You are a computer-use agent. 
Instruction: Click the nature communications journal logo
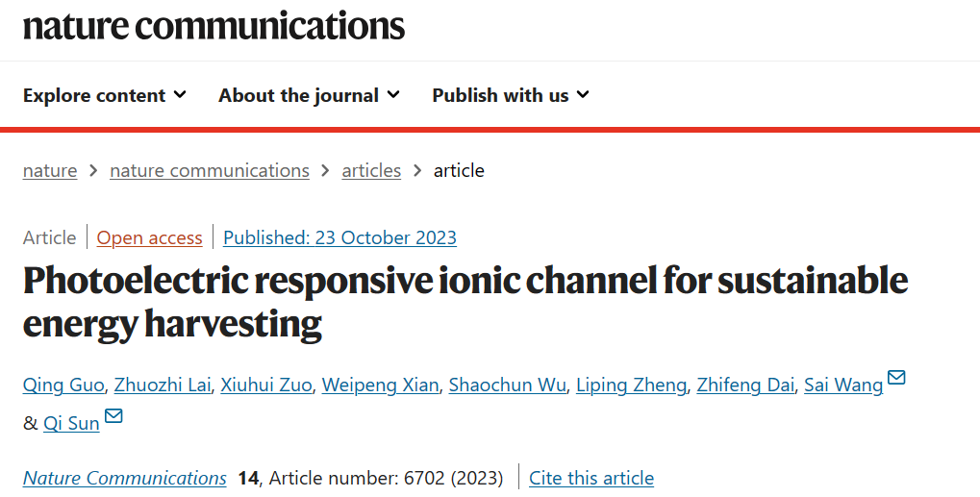tap(214, 26)
